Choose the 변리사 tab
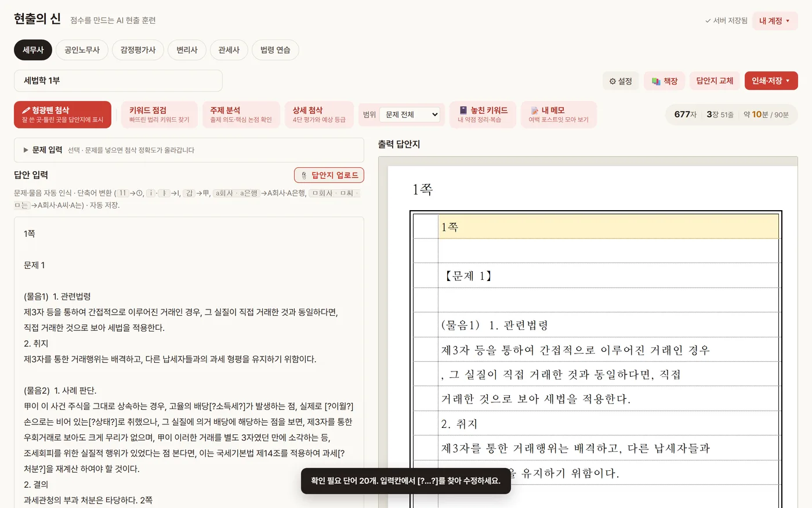The height and width of the screenshot is (508, 812). tap(187, 50)
